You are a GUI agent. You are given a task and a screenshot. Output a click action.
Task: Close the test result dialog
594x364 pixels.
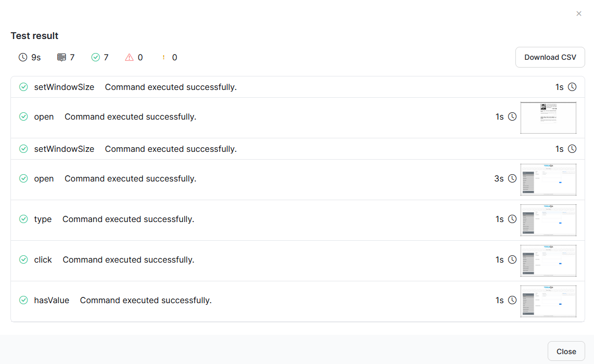pos(566,351)
